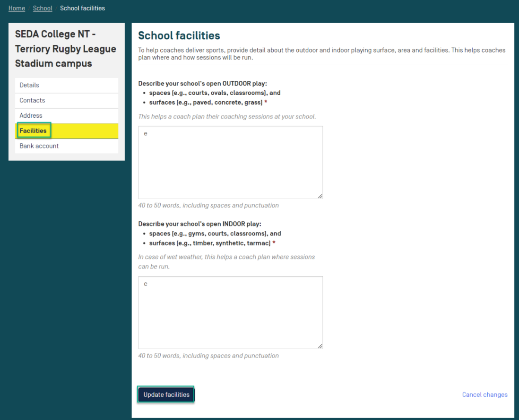Click the School facilities page heading

pos(179,35)
